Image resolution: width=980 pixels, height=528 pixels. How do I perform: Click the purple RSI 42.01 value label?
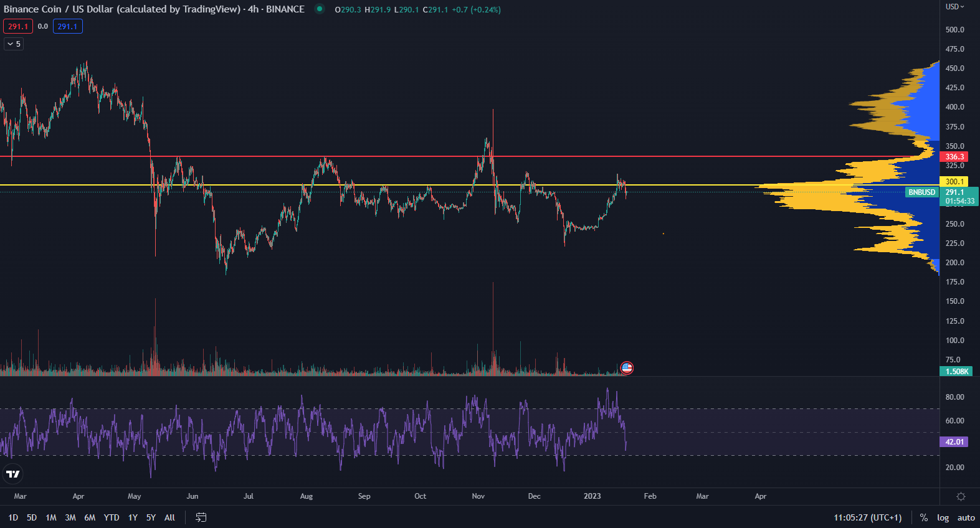[954, 442]
